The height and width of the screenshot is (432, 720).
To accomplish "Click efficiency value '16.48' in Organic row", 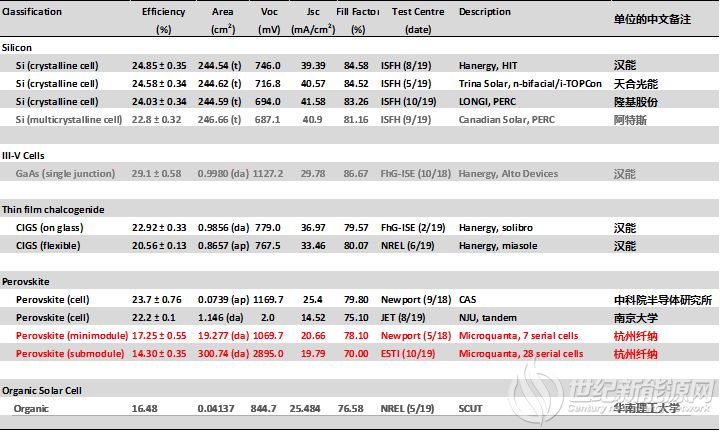I will [145, 409].
